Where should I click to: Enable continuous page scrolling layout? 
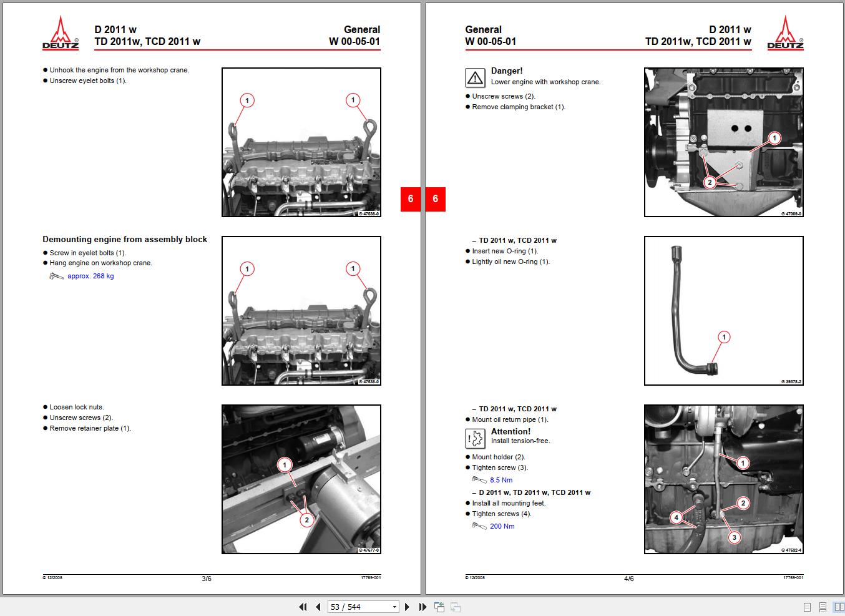pos(823,607)
